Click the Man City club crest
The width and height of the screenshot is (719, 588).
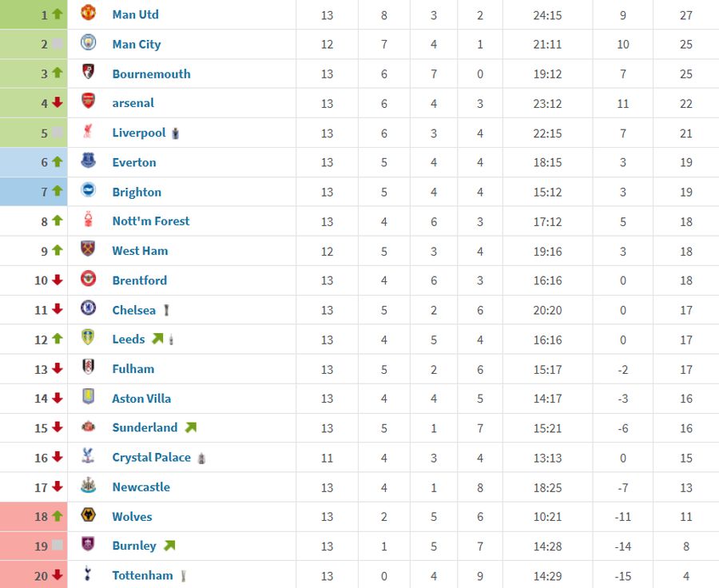tap(88, 43)
